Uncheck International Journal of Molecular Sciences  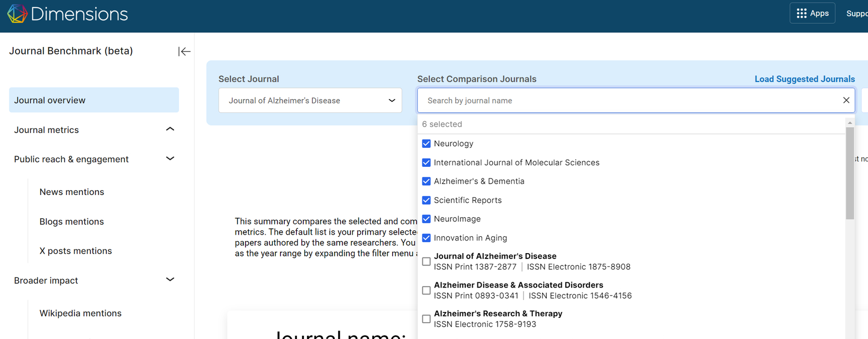(426, 163)
